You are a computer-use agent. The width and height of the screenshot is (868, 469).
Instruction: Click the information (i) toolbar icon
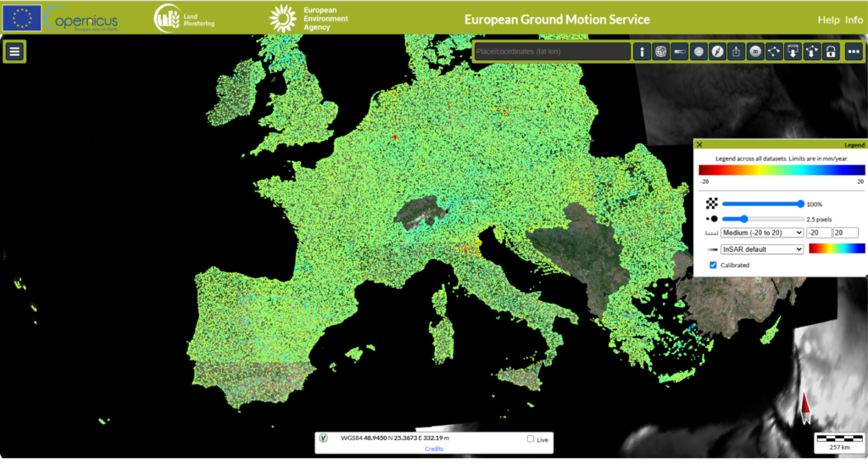tap(642, 52)
